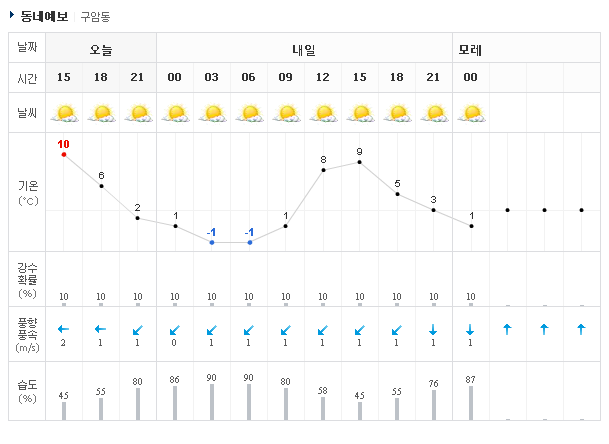The width and height of the screenshot is (609, 444).
Task: Click the red 10° temperature point
Action: (x=64, y=155)
